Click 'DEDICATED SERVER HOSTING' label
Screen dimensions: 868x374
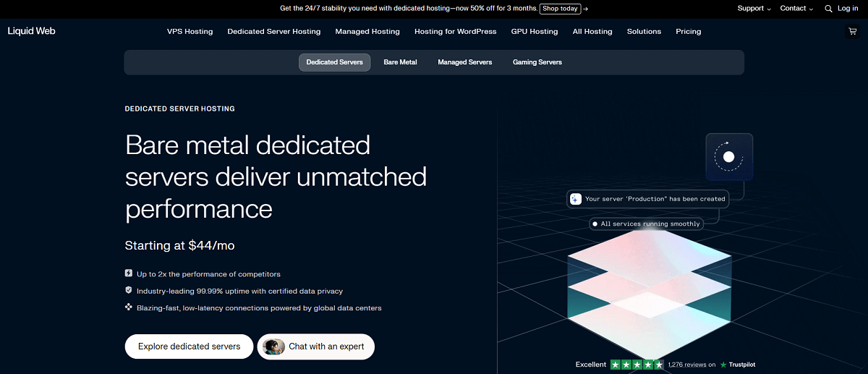pos(180,109)
